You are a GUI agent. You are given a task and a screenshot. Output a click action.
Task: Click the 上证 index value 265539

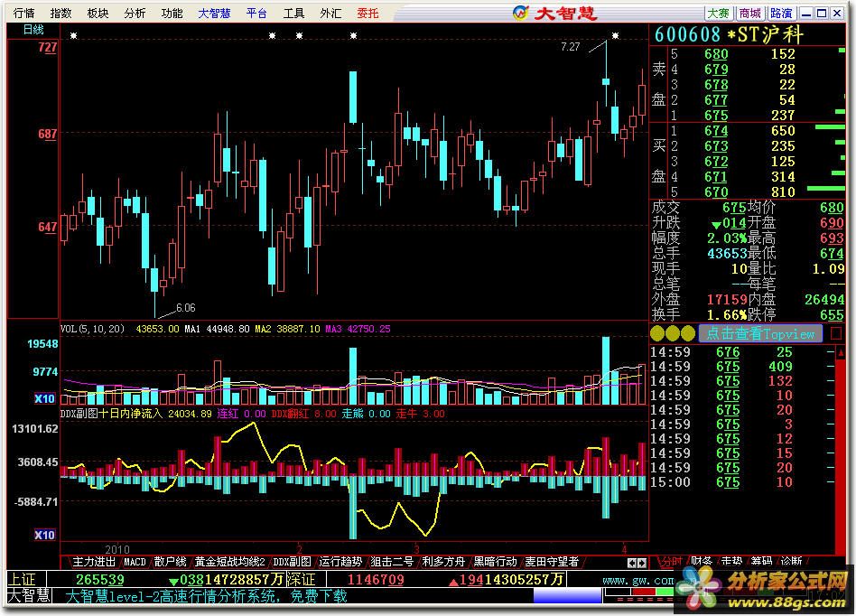click(100, 579)
